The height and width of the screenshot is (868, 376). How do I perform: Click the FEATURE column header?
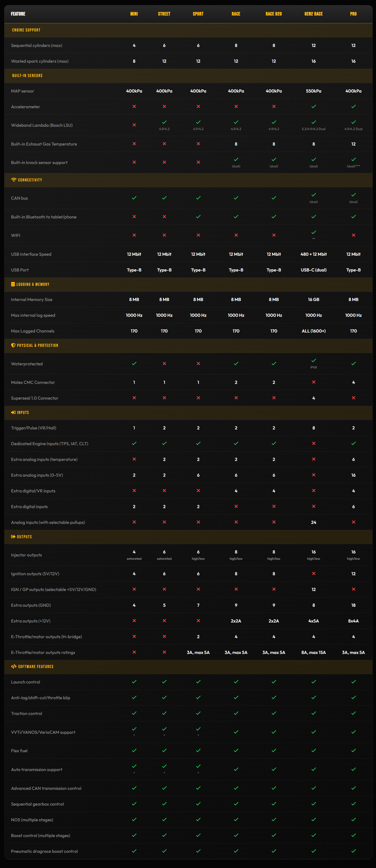coord(18,14)
